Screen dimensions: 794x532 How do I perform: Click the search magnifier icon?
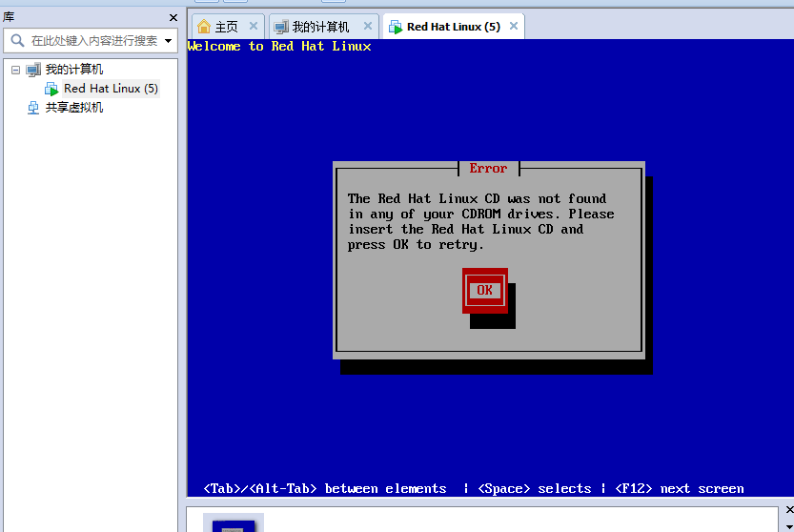point(17,40)
